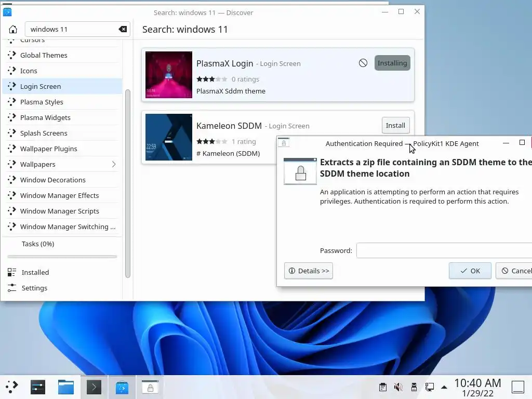Open Window Manager Switching category
Screen dimensions: 532x399
point(62,227)
